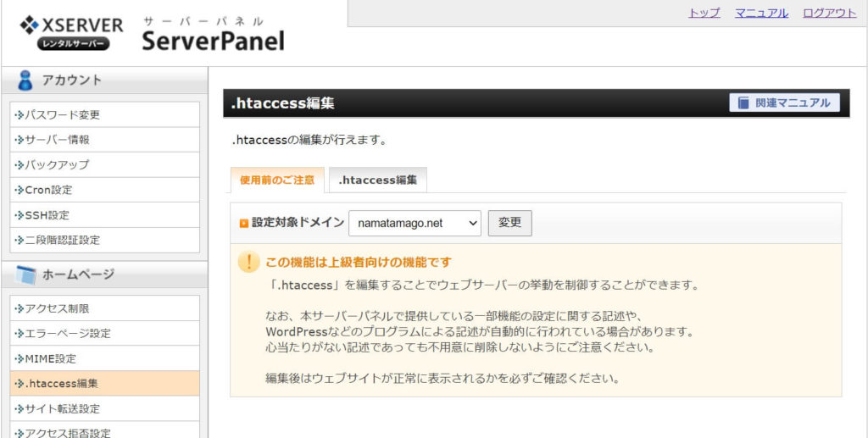Click the アカウント user icon in sidebar
Screen dimensions: 868x438
(x=25, y=80)
